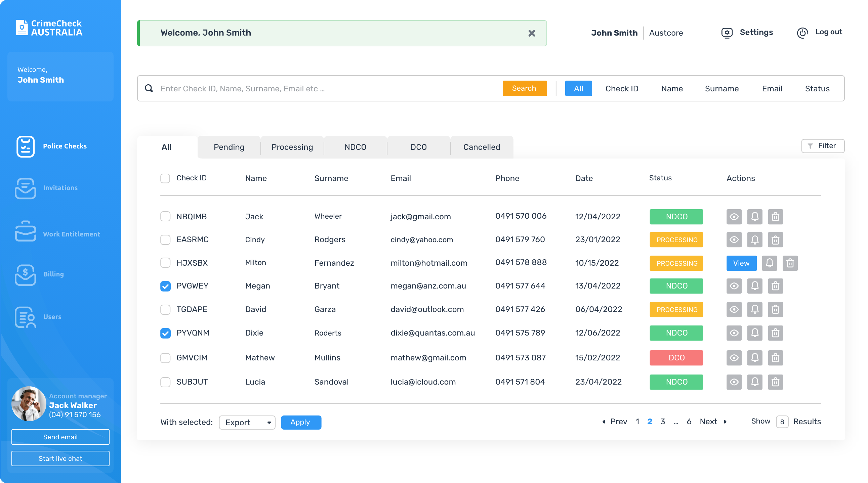
Task: Click the red DCO status badge
Action: tap(676, 358)
